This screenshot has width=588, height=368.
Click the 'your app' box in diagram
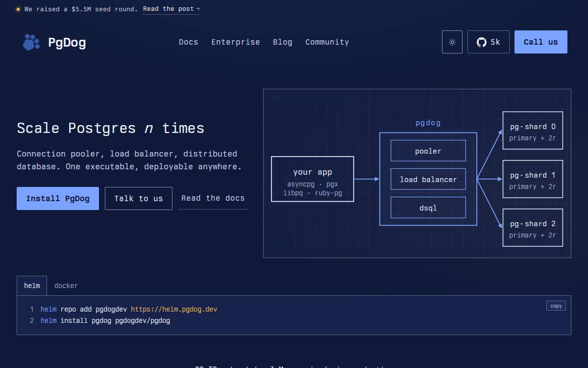pyautogui.click(x=313, y=179)
